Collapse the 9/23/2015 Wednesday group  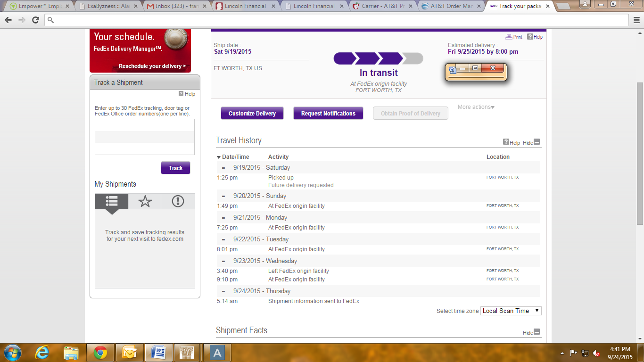click(x=223, y=261)
